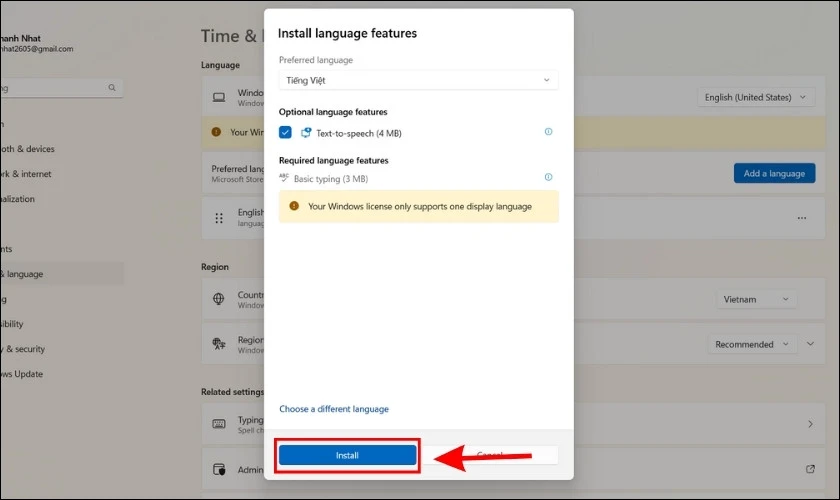
Task: Click the Regional format icon
Action: click(219, 344)
